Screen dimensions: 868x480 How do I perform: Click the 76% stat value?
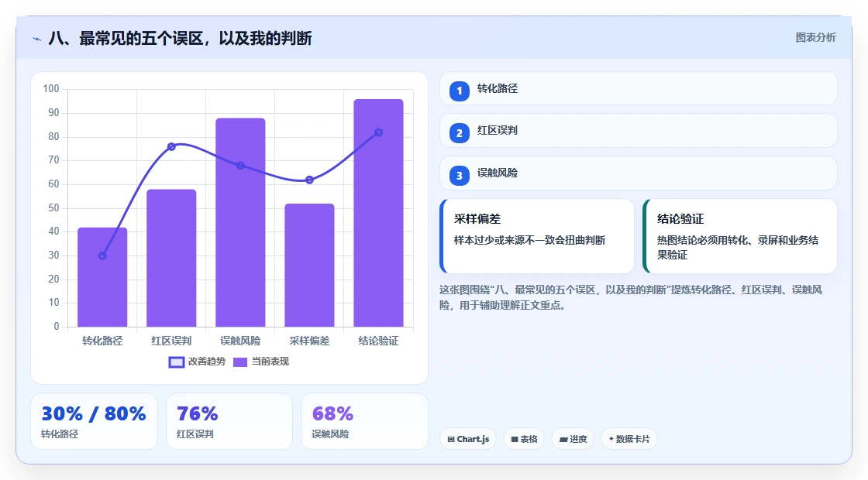click(x=197, y=413)
